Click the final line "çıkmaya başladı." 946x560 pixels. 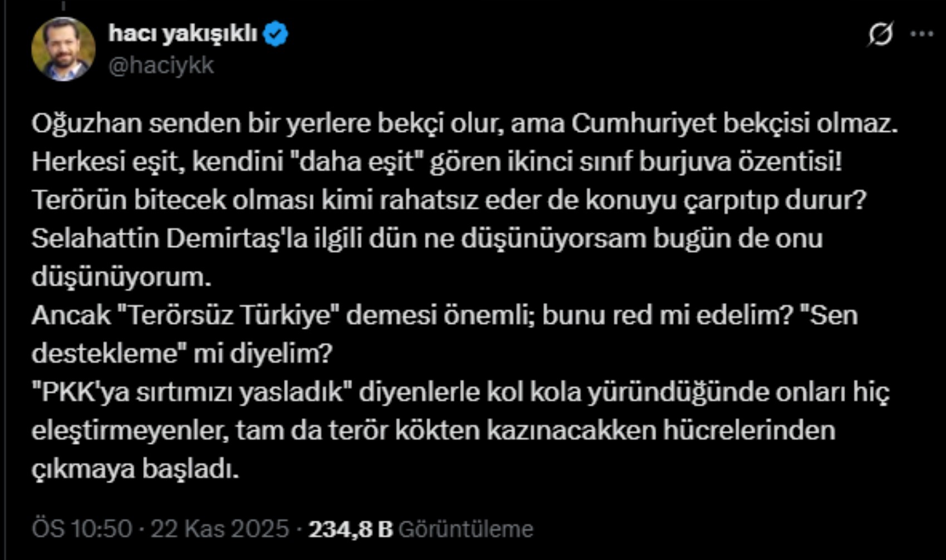click(x=135, y=469)
